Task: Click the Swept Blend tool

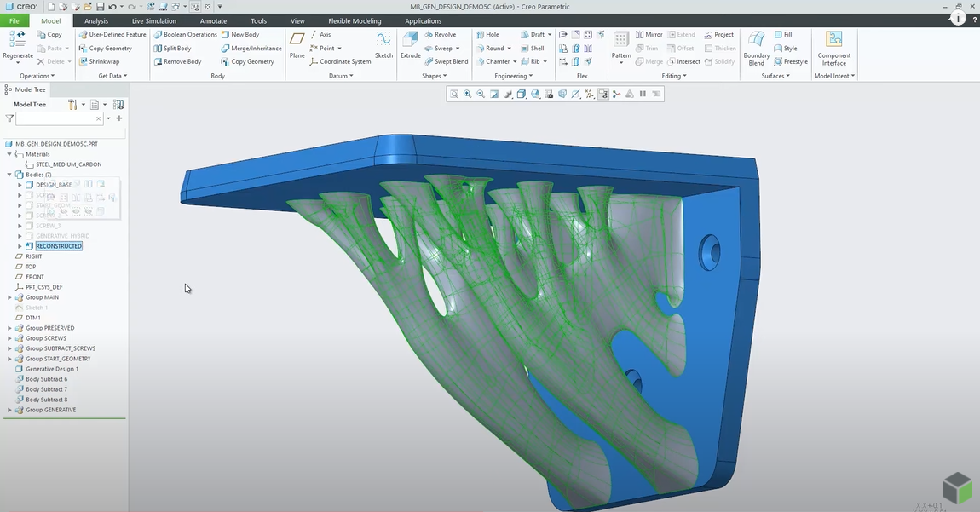Action: coord(447,62)
